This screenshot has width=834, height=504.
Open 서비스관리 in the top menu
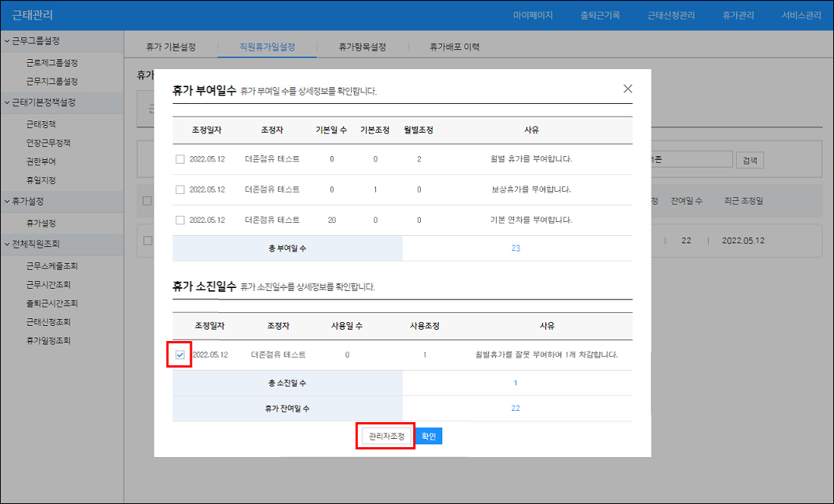(801, 15)
